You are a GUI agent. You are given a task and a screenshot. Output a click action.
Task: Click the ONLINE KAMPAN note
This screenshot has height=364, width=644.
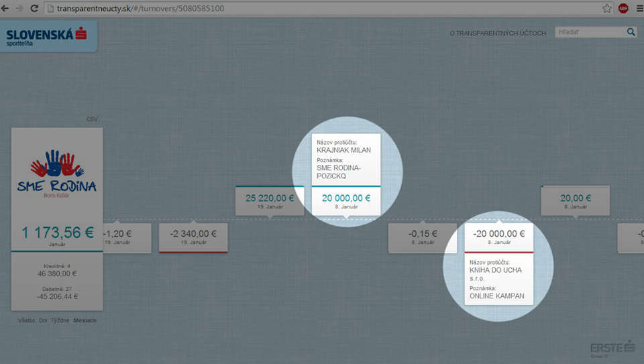coord(497,296)
